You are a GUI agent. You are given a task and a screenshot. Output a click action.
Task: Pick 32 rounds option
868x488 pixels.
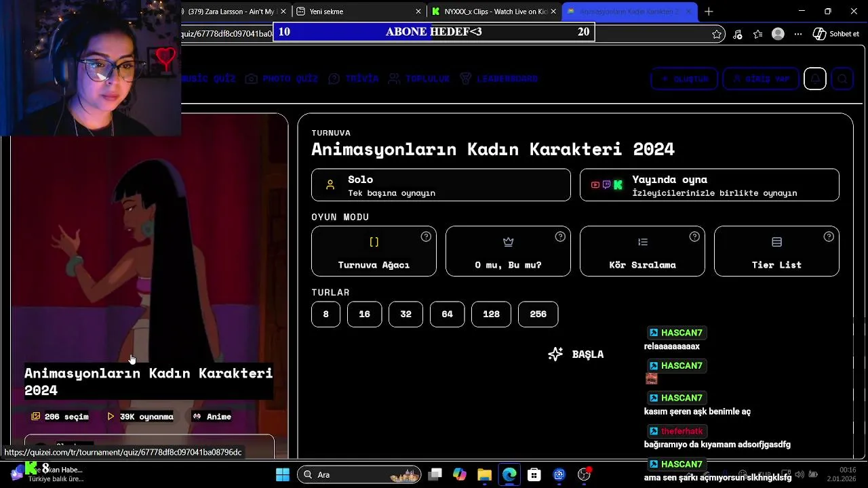[x=406, y=314]
